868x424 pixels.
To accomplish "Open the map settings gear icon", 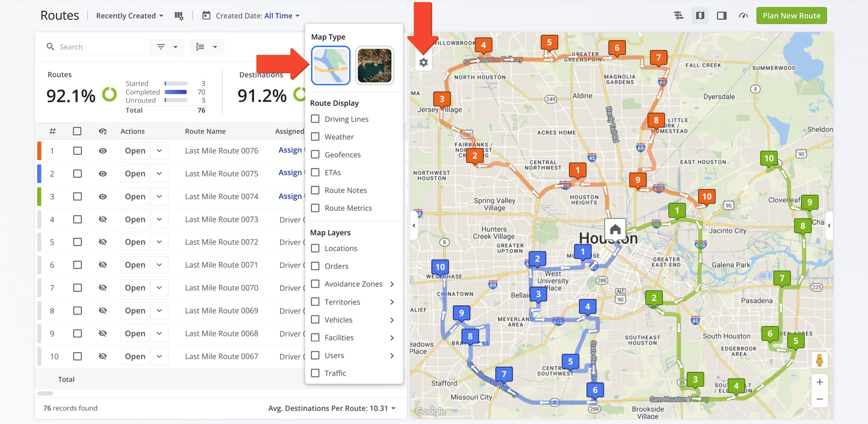I will [423, 63].
